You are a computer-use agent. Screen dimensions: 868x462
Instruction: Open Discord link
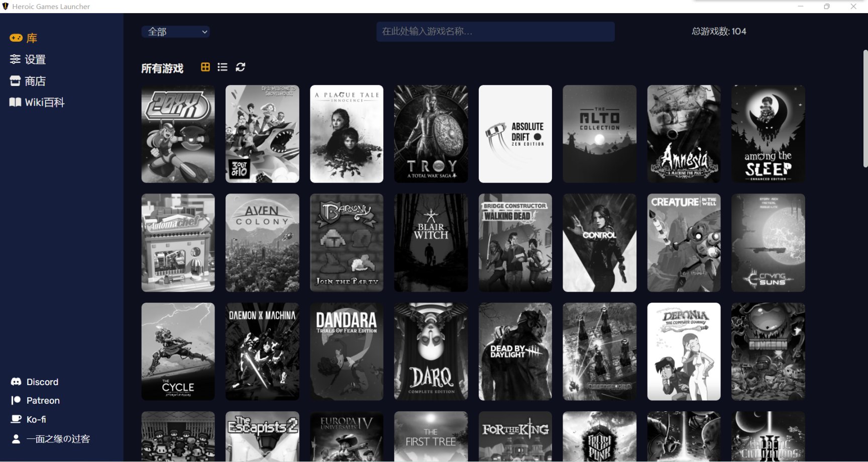click(x=35, y=382)
